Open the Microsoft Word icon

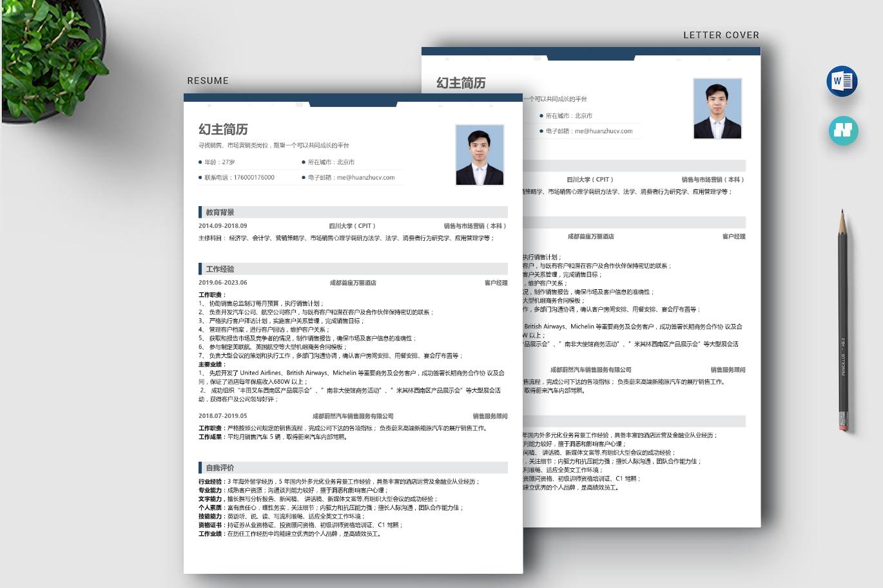click(843, 80)
